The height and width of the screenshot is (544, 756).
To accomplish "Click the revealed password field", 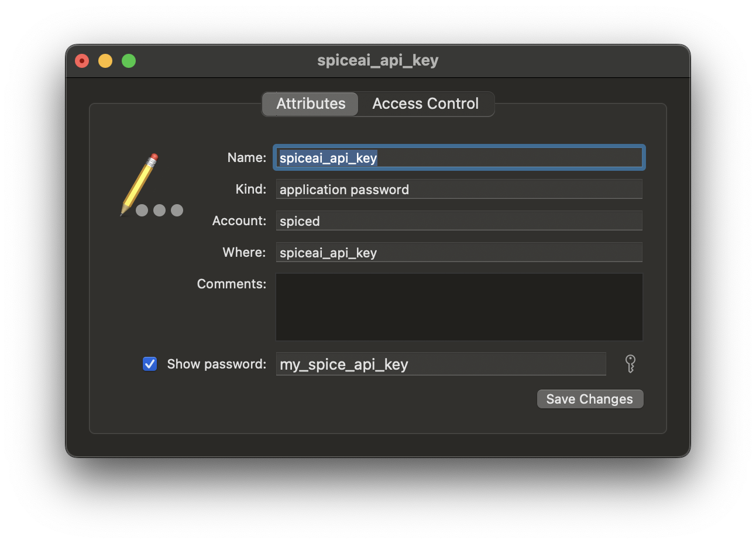I will pyautogui.click(x=441, y=364).
